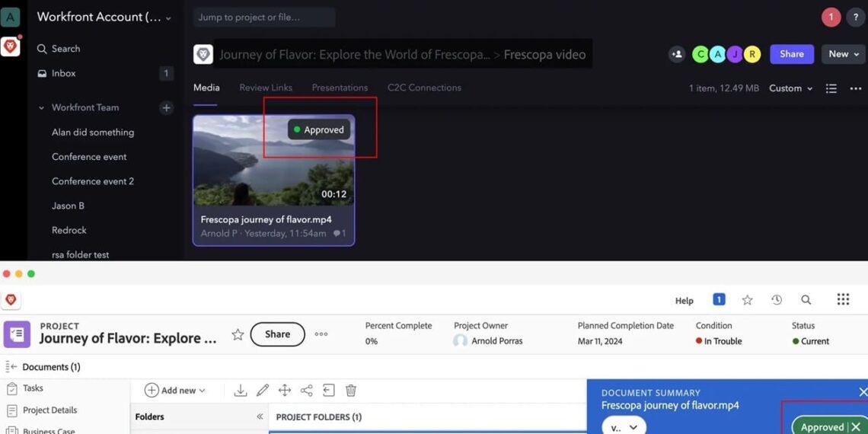The width and height of the screenshot is (868, 434).
Task: Open the Search item in Frame.io sidebar
Action: pyautogui.click(x=59, y=49)
